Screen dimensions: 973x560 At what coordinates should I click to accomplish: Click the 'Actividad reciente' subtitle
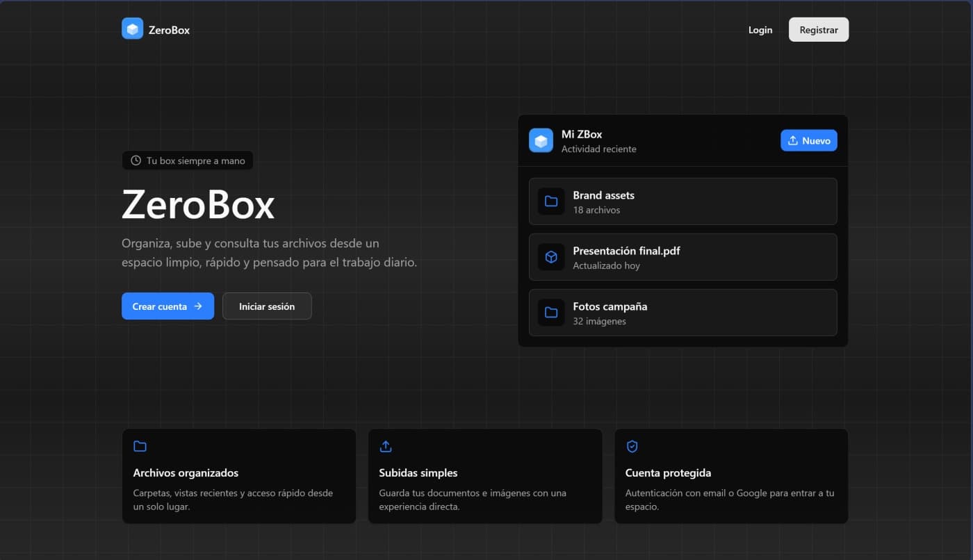[x=599, y=149]
